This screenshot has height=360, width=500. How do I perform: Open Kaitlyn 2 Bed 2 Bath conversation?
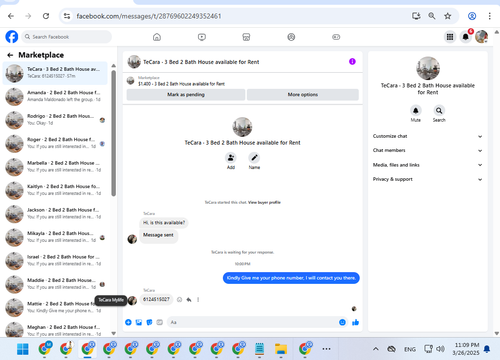[55, 190]
